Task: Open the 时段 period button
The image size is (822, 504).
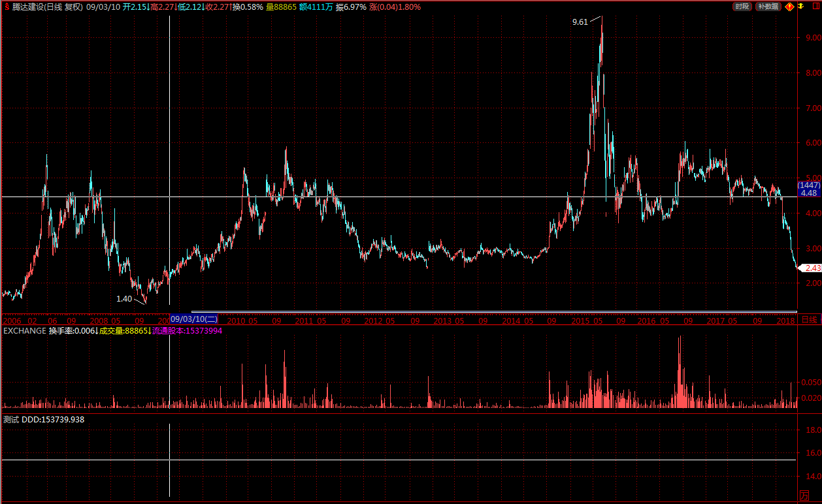Action: 741,7
